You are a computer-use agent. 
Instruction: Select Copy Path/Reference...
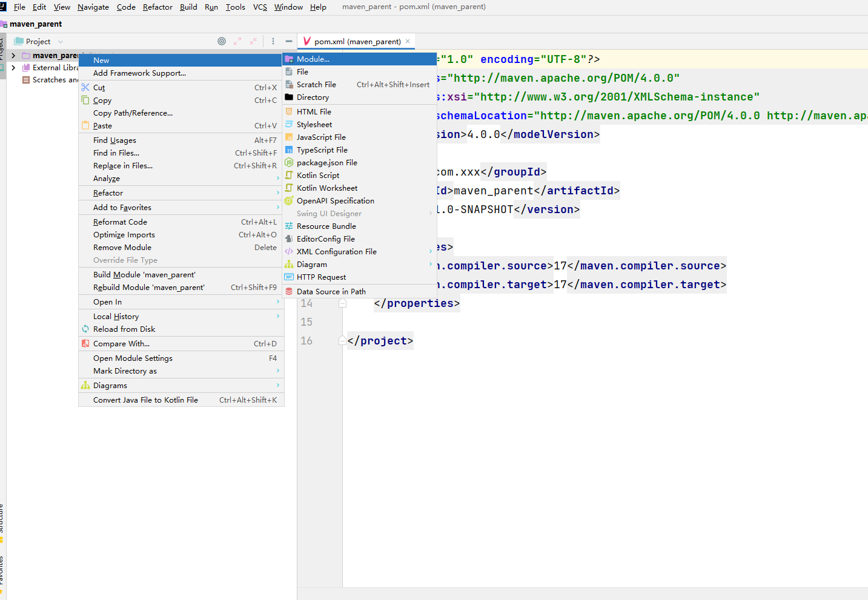[180, 113]
